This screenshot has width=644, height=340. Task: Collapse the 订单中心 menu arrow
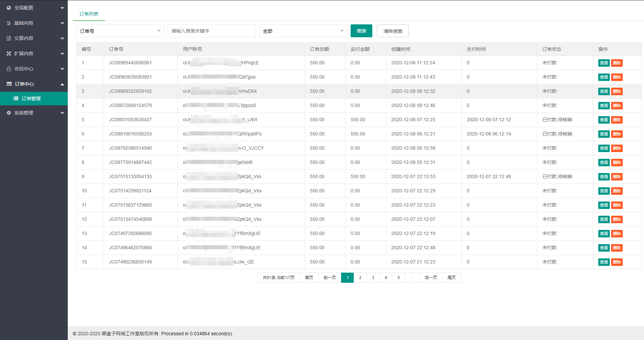point(62,84)
